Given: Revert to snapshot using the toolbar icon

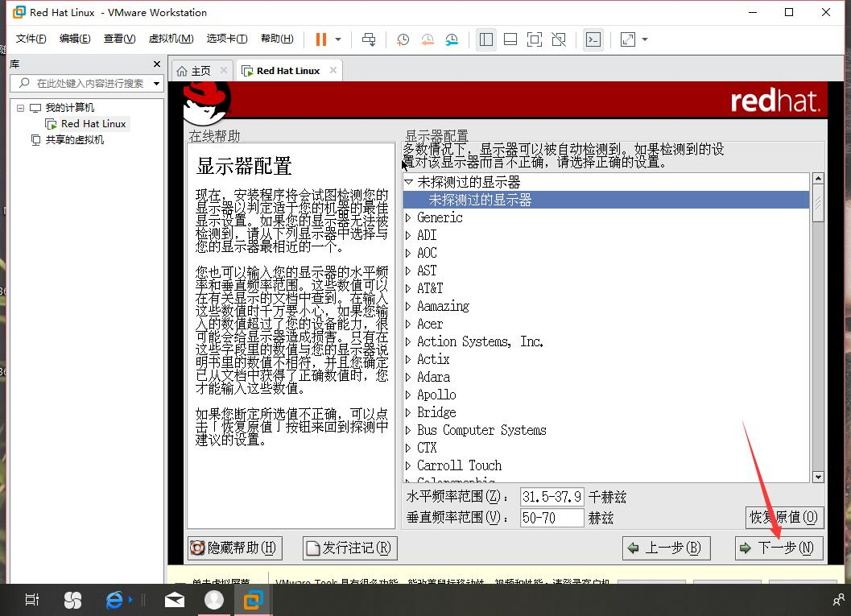Looking at the screenshot, I should tap(428, 39).
